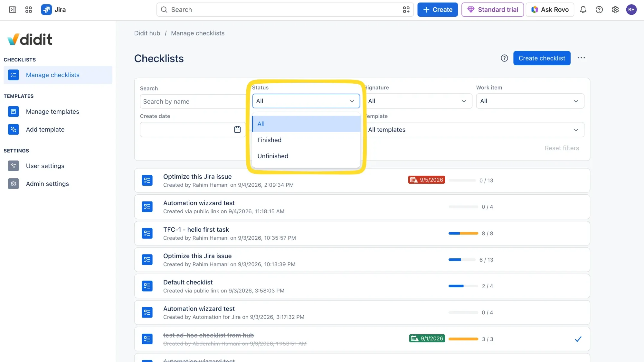
Task: Select Finished status option
Action: coord(306,140)
